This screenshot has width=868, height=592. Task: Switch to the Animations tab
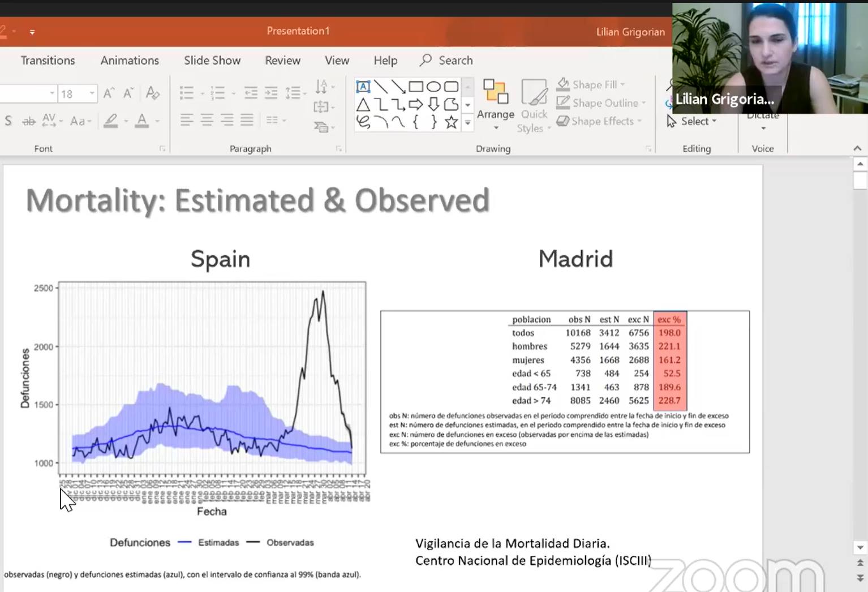pyautogui.click(x=130, y=61)
